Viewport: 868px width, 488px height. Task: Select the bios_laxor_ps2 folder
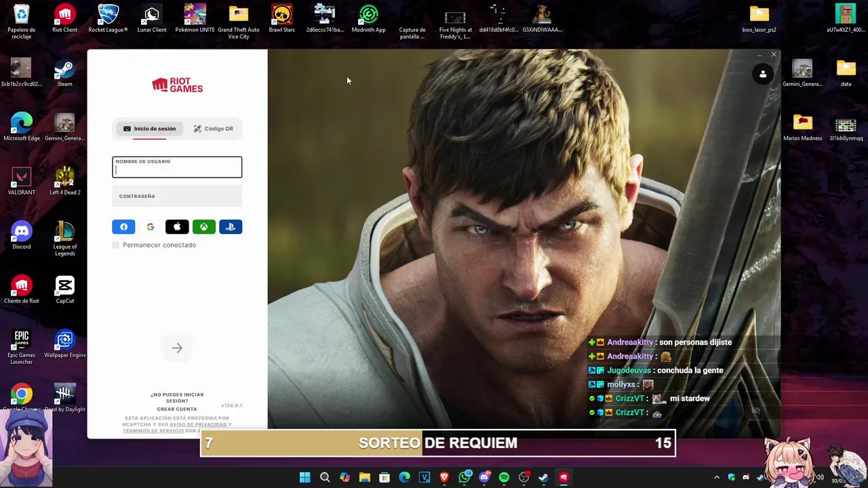[759, 19]
